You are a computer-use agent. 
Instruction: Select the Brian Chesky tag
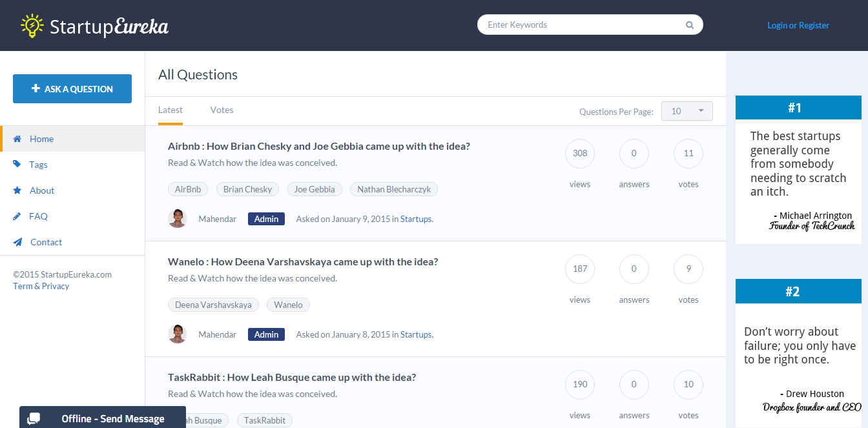click(x=247, y=189)
